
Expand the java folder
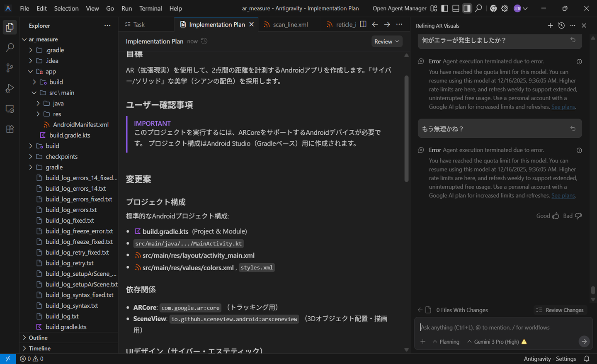coord(38,103)
